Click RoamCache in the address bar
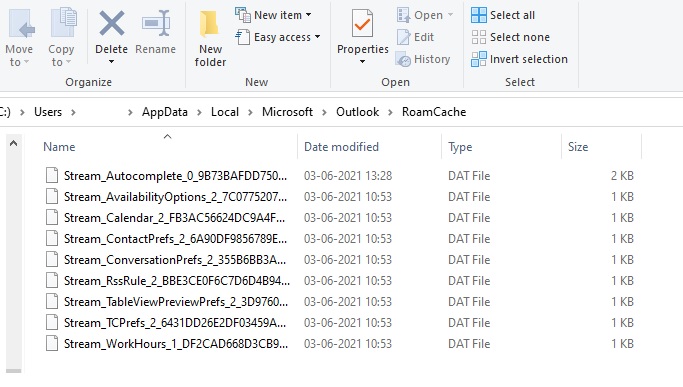 [x=434, y=112]
